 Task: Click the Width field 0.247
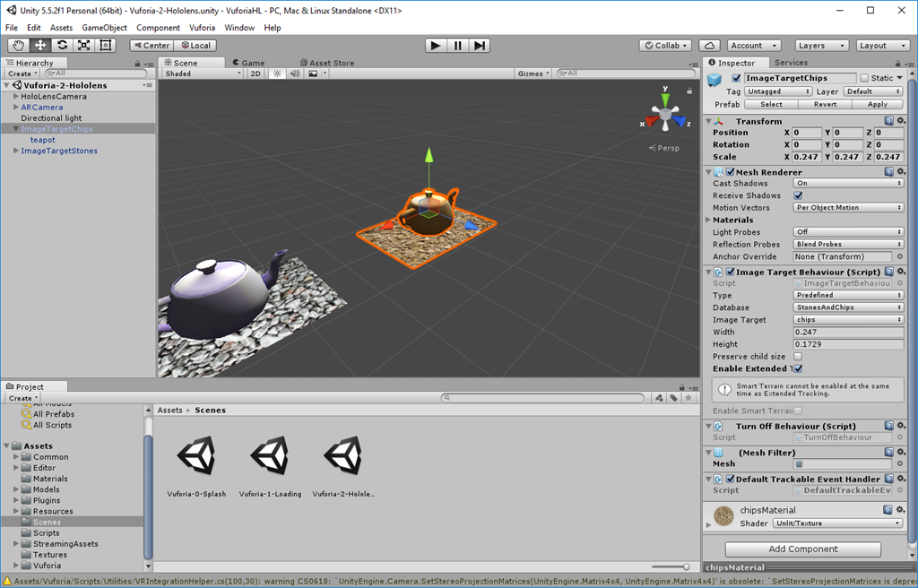pyautogui.click(x=848, y=332)
